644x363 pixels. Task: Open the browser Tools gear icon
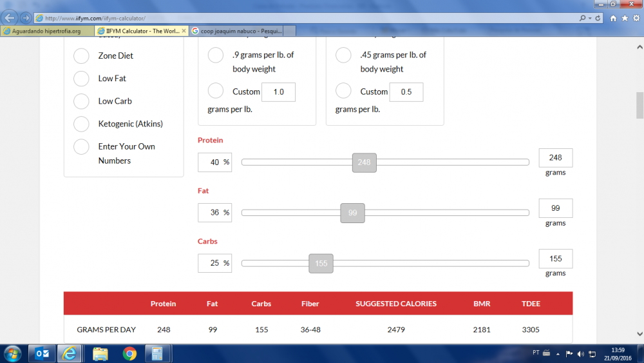coord(635,18)
